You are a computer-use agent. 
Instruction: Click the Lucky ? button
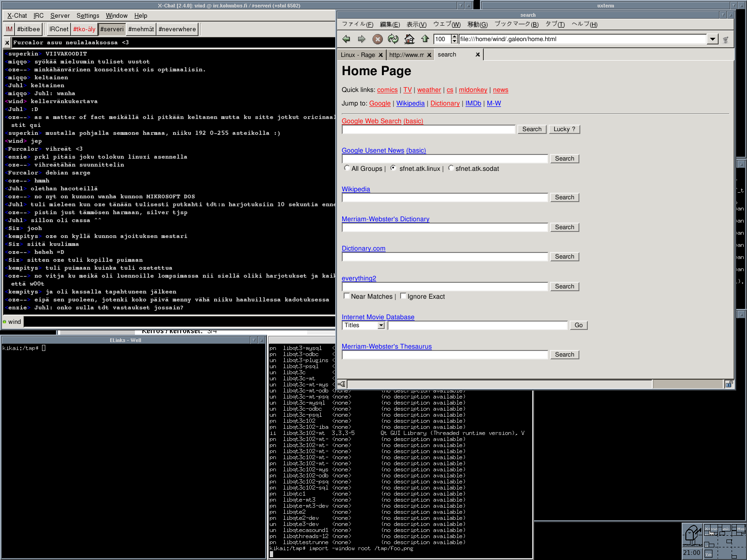pos(564,129)
